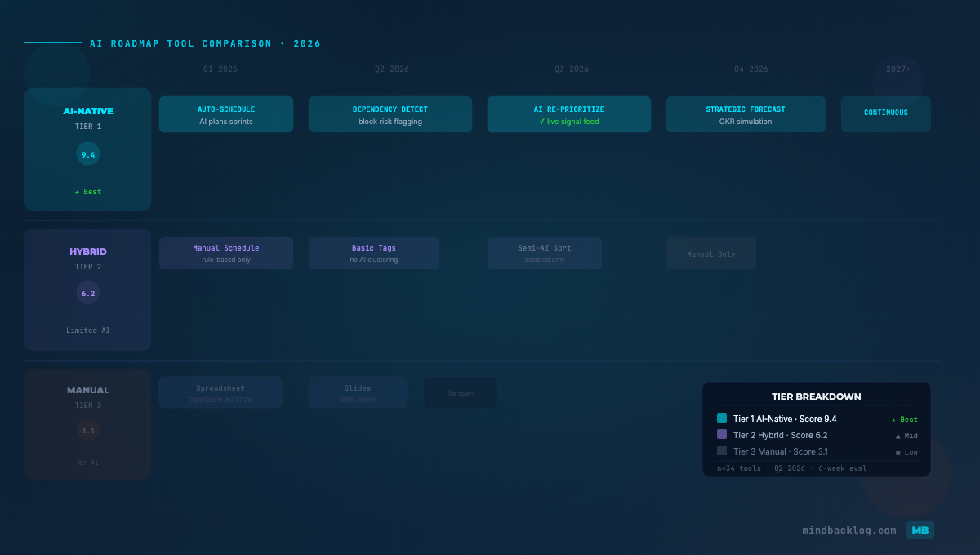Select the Basic Tags card
The height and width of the screenshot is (555, 980).
(374, 253)
